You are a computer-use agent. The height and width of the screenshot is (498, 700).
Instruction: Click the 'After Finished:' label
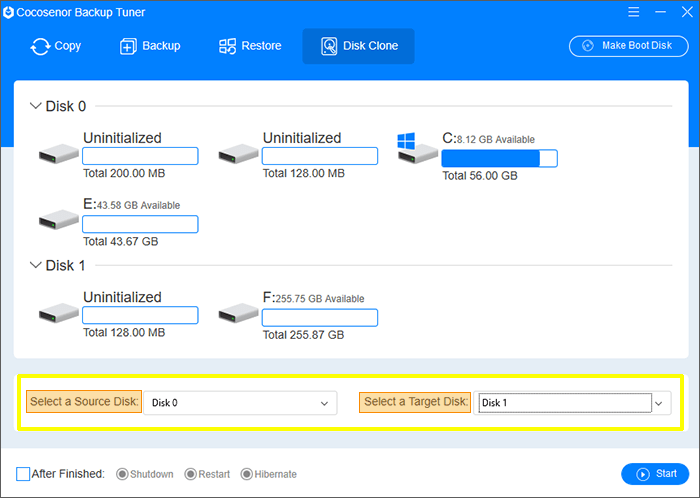tap(68, 474)
